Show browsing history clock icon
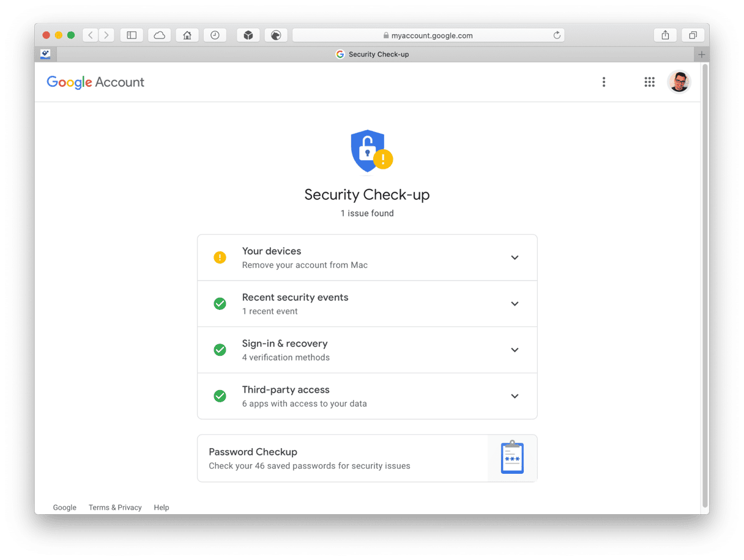 pos(215,35)
